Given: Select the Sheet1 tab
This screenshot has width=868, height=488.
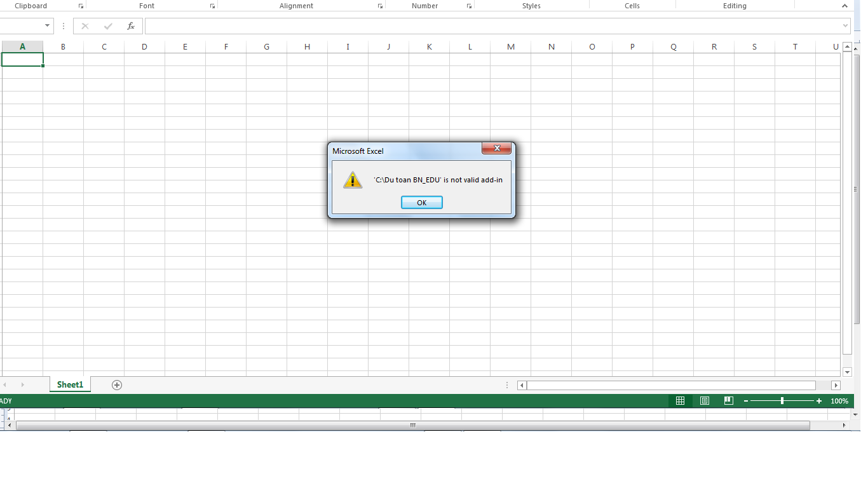Looking at the screenshot, I should [70, 384].
